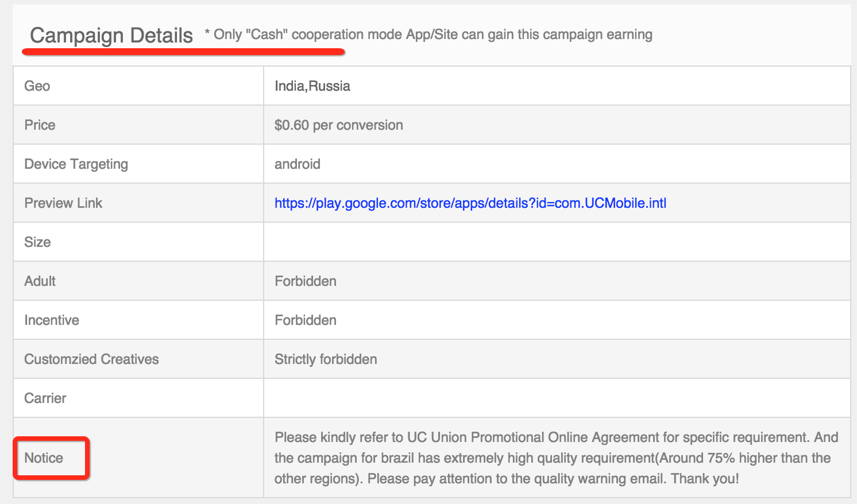Click the Forbidden value in Incentive row
The image size is (857, 504).
pyautogui.click(x=305, y=320)
